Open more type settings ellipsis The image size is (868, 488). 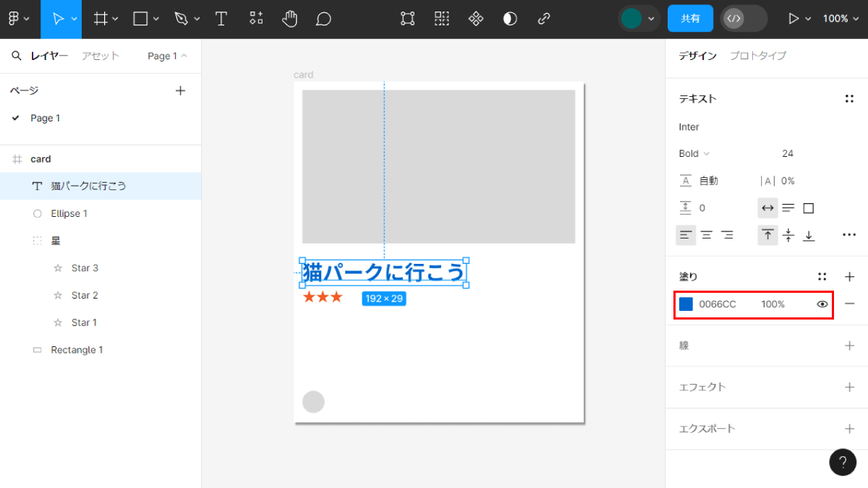coord(849,235)
